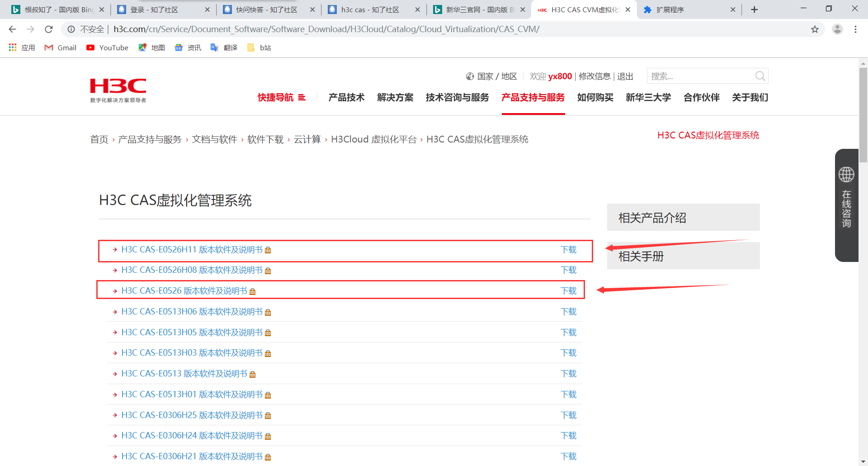Screen dimensions: 868x466
Task: Click the page vertical scrollbar thumb
Action: coord(863,115)
